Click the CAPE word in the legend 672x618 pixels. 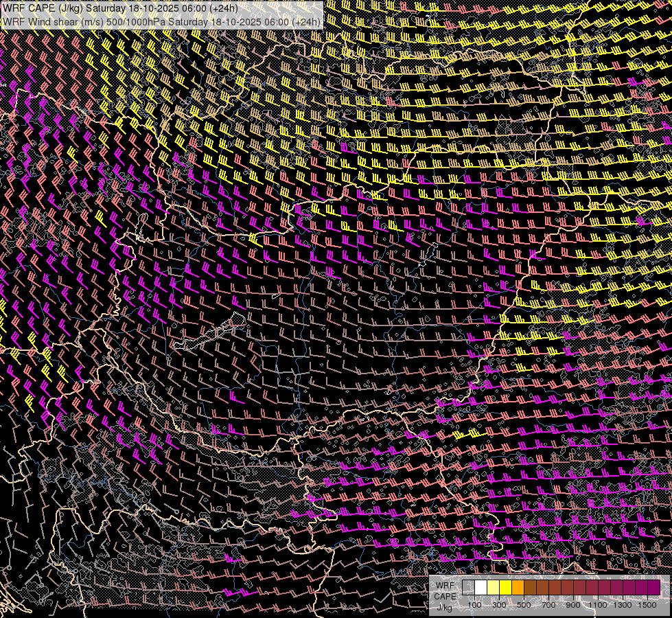[x=445, y=596]
